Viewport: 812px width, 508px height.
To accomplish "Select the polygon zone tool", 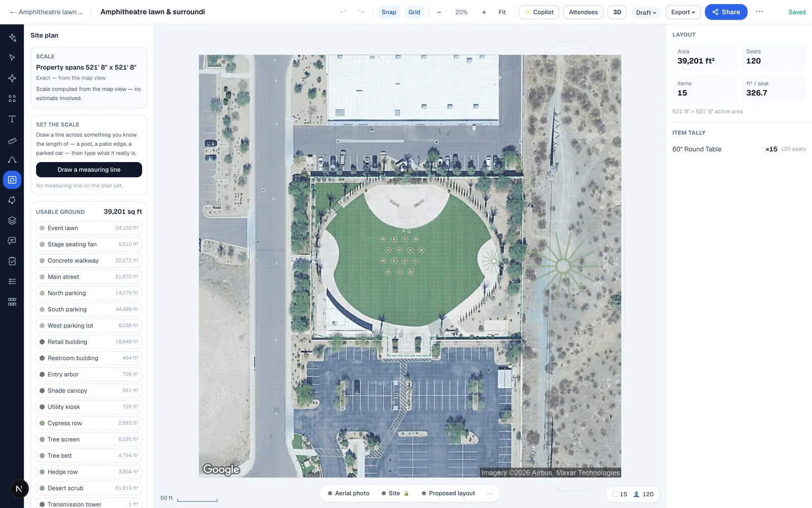I will click(12, 200).
